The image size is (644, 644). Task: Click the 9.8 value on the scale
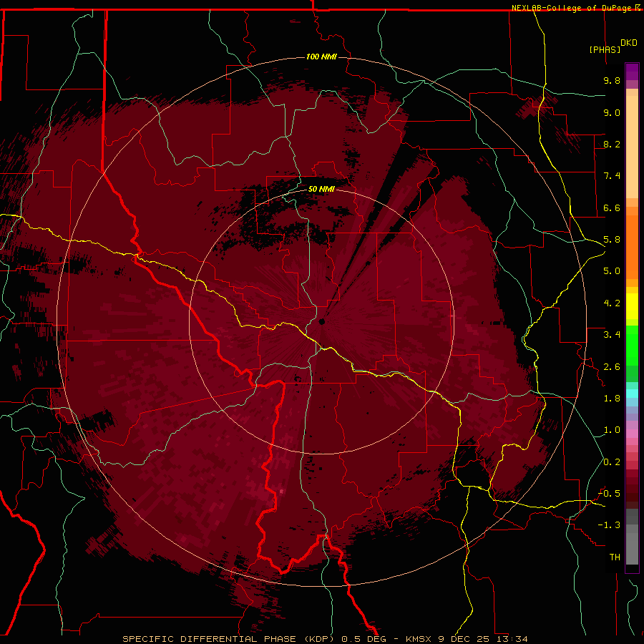coord(612,80)
